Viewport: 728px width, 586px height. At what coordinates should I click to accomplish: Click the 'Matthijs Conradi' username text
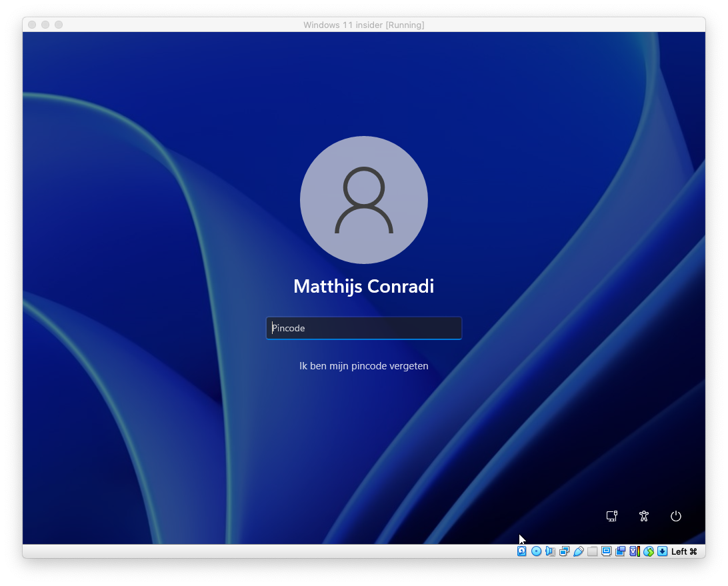(363, 287)
